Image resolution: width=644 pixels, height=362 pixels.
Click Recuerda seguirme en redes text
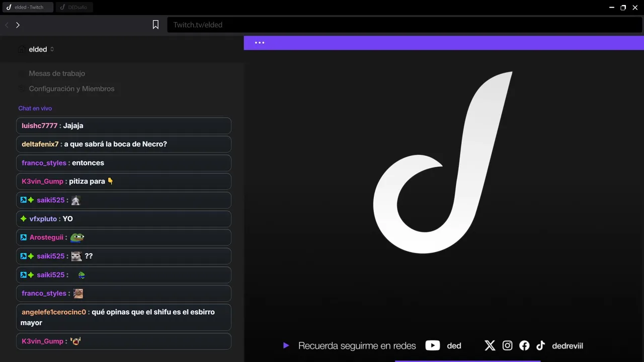(x=357, y=346)
